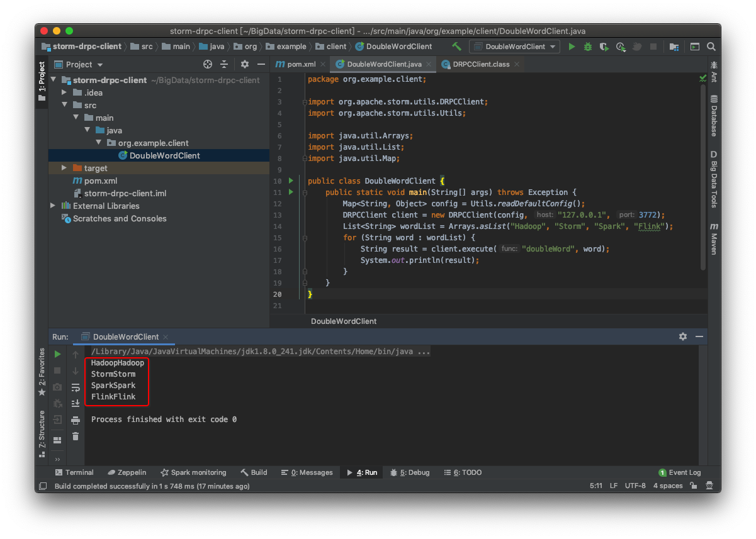Open the 5: Debug tool window
This screenshot has width=756, height=539.
[x=410, y=472]
